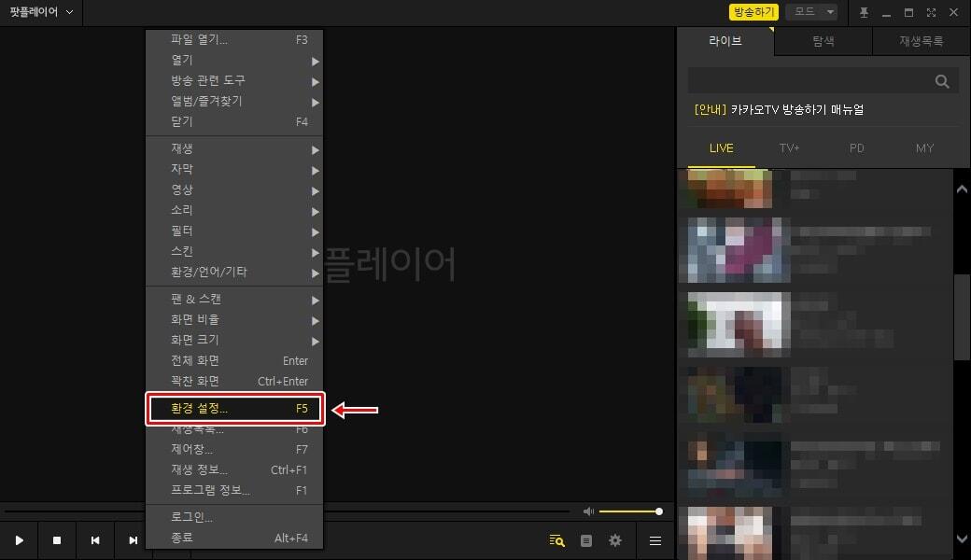Select the TV+ sub-tab
Screen dimensions: 971x560
coord(789,148)
